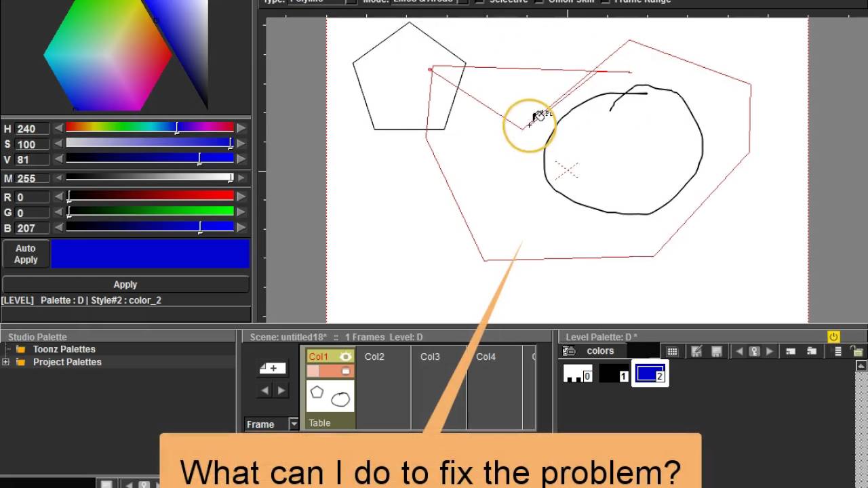Click the new style icon in Level Palette
The width and height of the screenshot is (868, 488).
pos(791,351)
